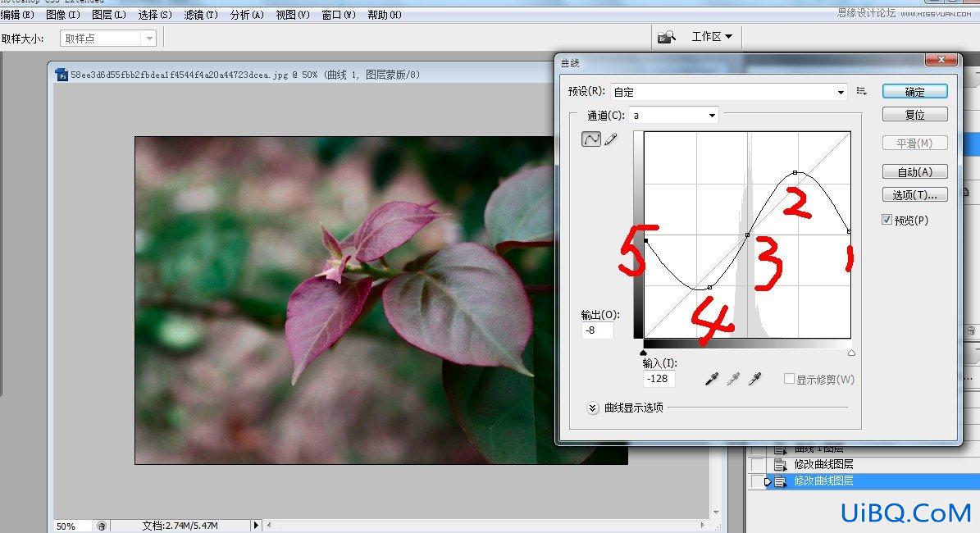Screen dimensions: 980x533
Task: Confirm curves with the 确定 button
Action: click(x=915, y=92)
